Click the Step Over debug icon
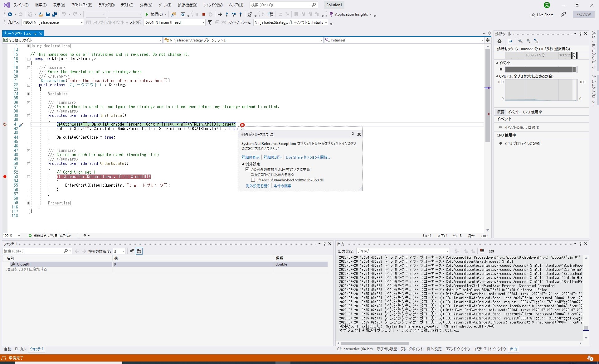 (233, 14)
